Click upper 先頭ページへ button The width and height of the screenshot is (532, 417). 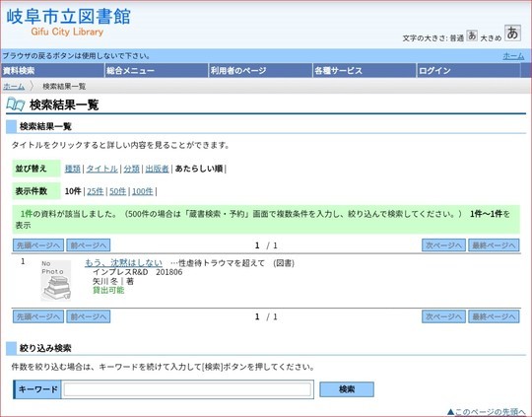click(38, 245)
